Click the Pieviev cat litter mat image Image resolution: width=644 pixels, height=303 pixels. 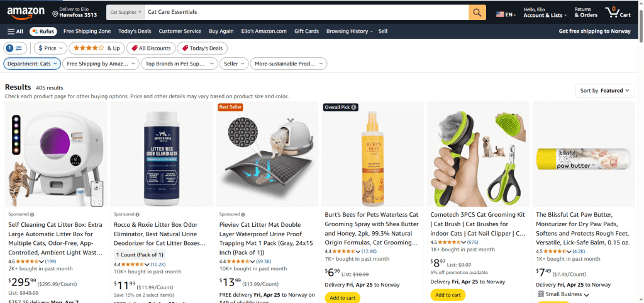(x=267, y=154)
